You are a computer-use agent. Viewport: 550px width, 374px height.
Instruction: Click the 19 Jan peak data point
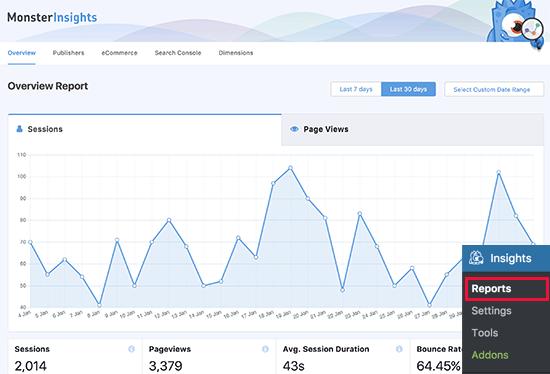pos(290,168)
